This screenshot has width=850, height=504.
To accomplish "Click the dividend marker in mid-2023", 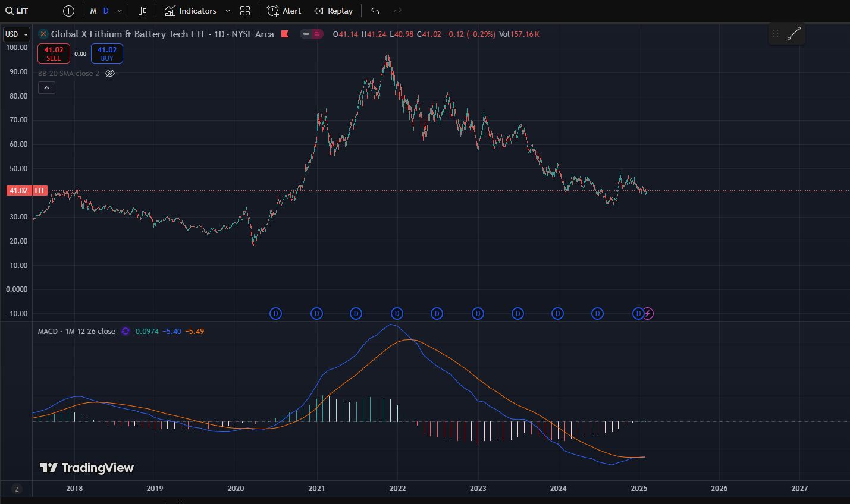I will tap(517, 313).
